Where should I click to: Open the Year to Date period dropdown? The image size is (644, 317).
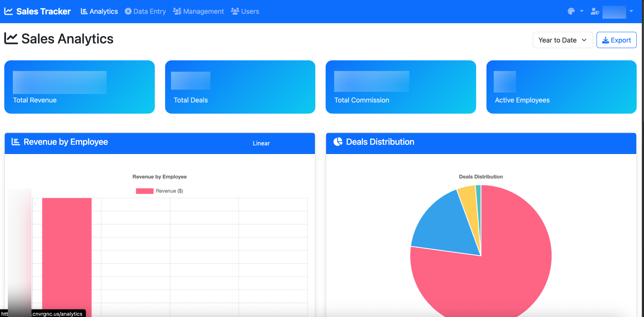pyautogui.click(x=562, y=40)
